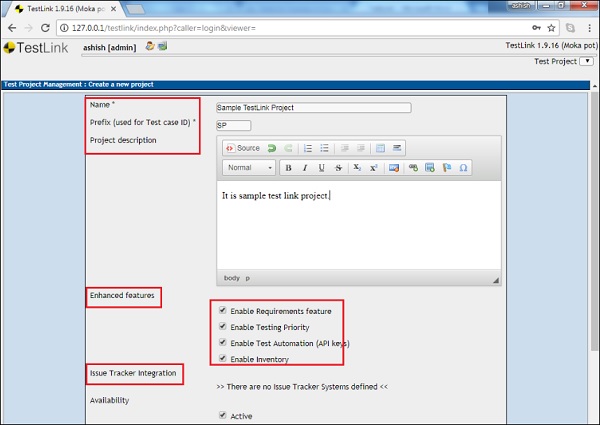Screen dimensions: 600x425
Task: Toggle Enable Test Automation checkbox
Action: tap(222, 342)
